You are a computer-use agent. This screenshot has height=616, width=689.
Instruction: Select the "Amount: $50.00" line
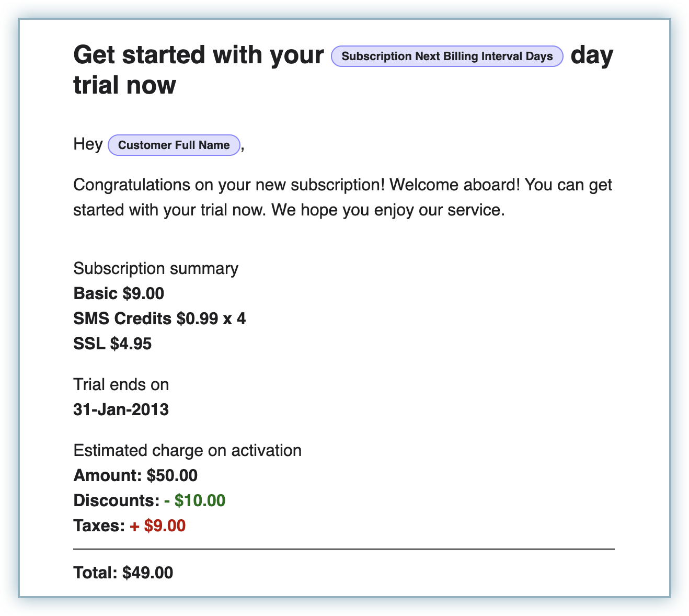coord(135,475)
